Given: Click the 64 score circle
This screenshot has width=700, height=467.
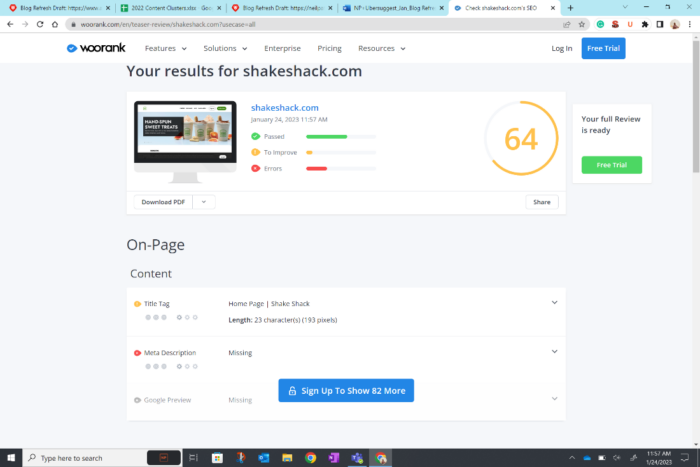Looking at the screenshot, I should pos(521,138).
